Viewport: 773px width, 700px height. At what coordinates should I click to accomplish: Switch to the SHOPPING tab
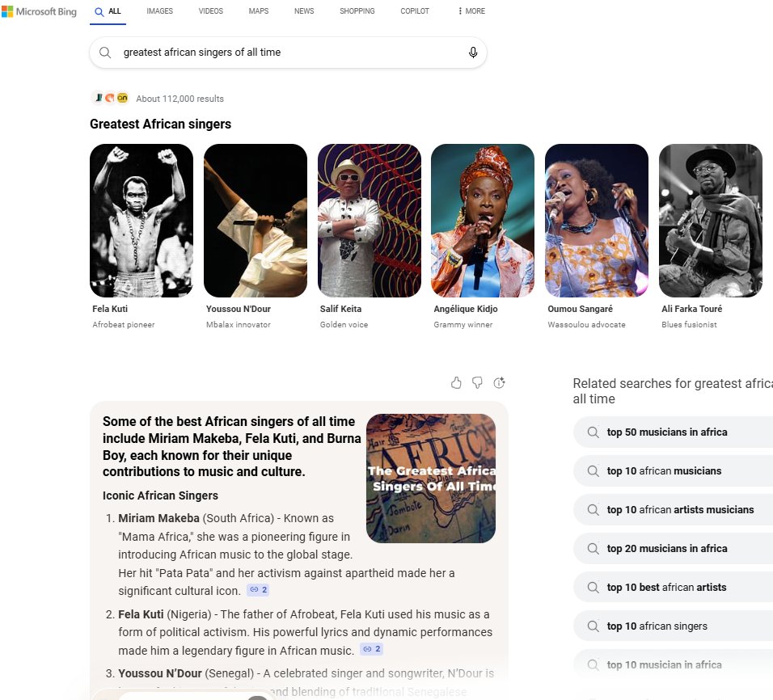click(357, 11)
